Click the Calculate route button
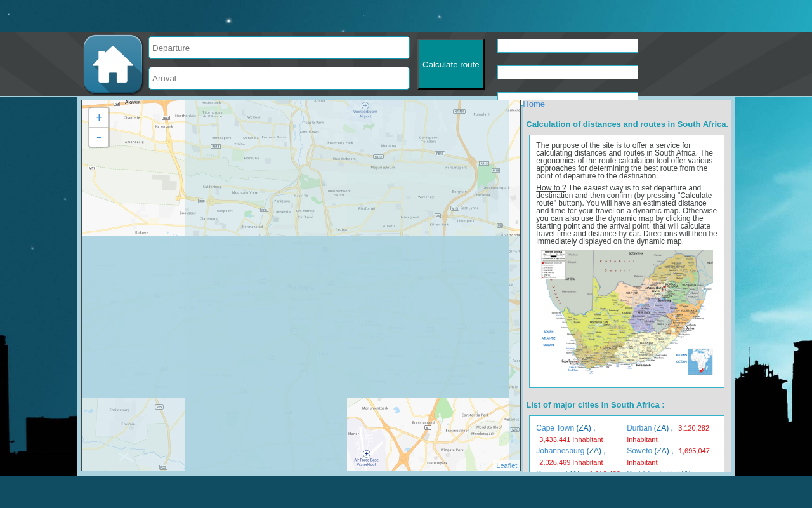This screenshot has width=812, height=508. [x=451, y=64]
